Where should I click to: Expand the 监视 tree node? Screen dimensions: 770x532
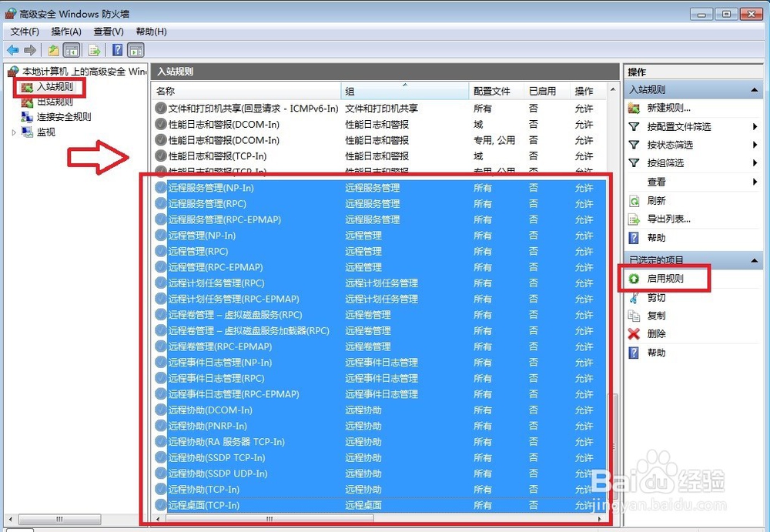click(x=14, y=131)
